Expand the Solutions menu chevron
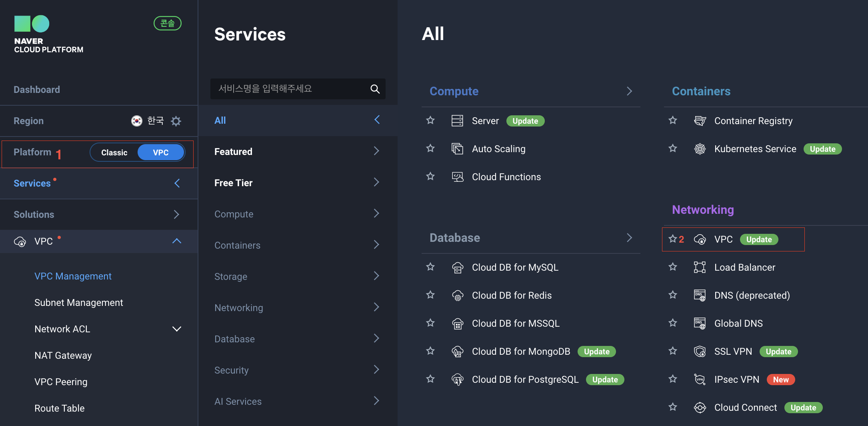Image resolution: width=868 pixels, height=426 pixels. click(x=177, y=215)
